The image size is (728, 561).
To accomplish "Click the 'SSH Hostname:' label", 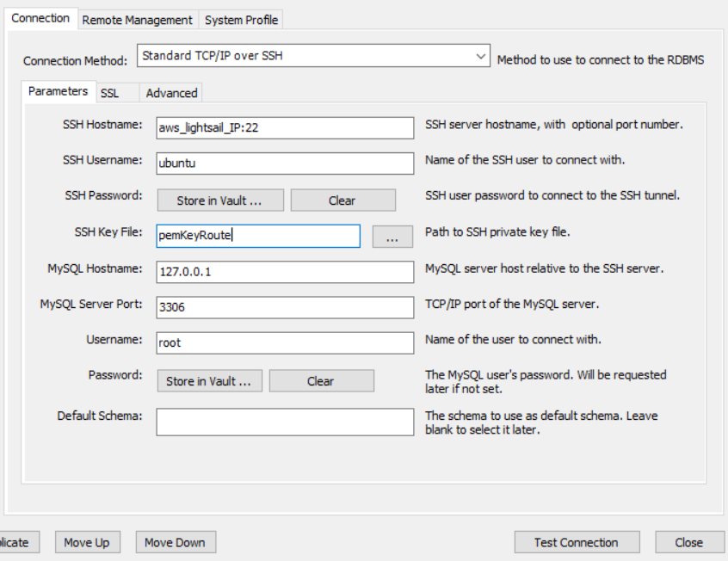I will pos(102,125).
